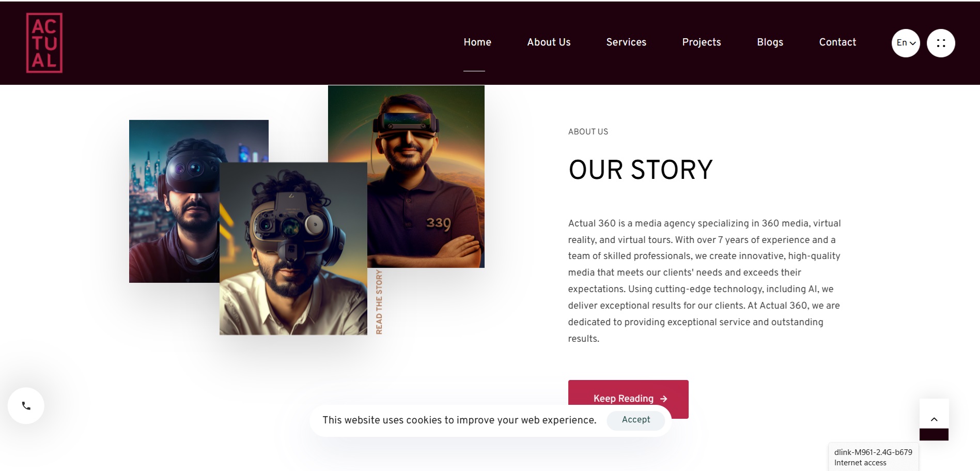Navigate to the Services page
The height and width of the screenshot is (471, 980).
click(626, 42)
